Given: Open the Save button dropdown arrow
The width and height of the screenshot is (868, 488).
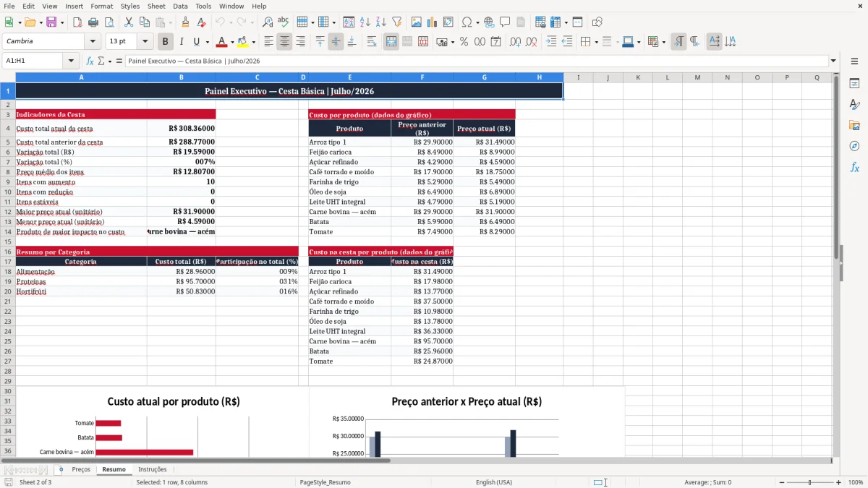Looking at the screenshot, I should [x=62, y=22].
